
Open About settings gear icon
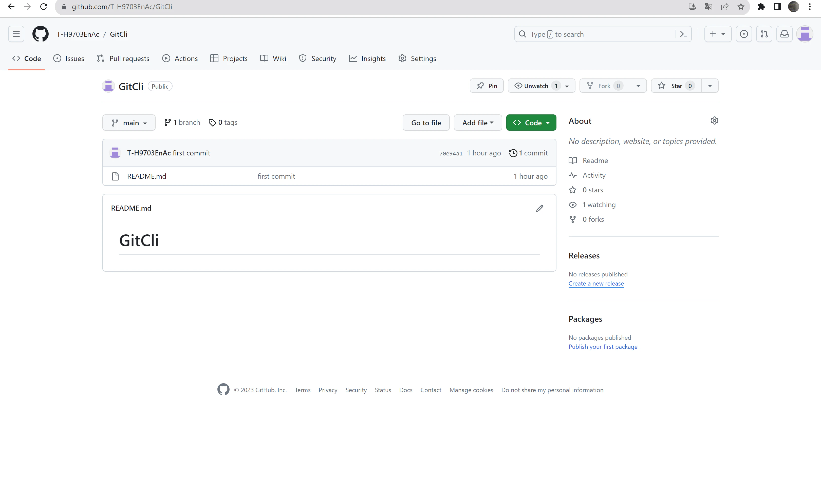tap(714, 121)
